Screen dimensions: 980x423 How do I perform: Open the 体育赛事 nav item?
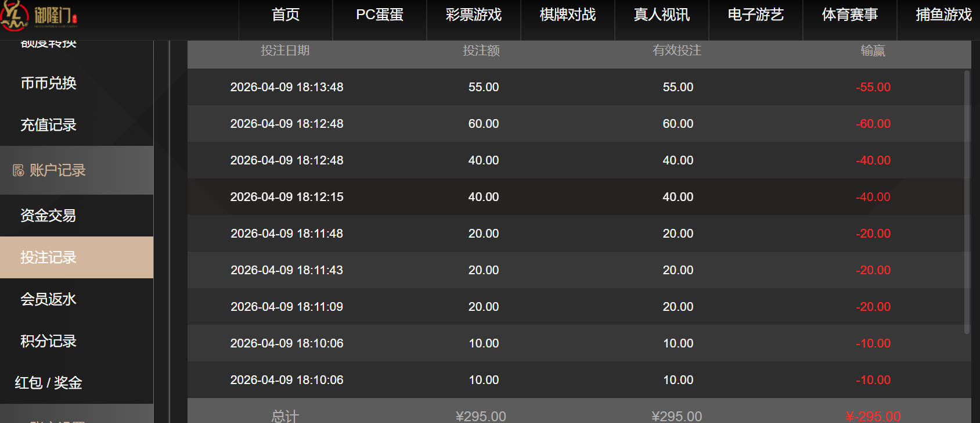[850, 15]
